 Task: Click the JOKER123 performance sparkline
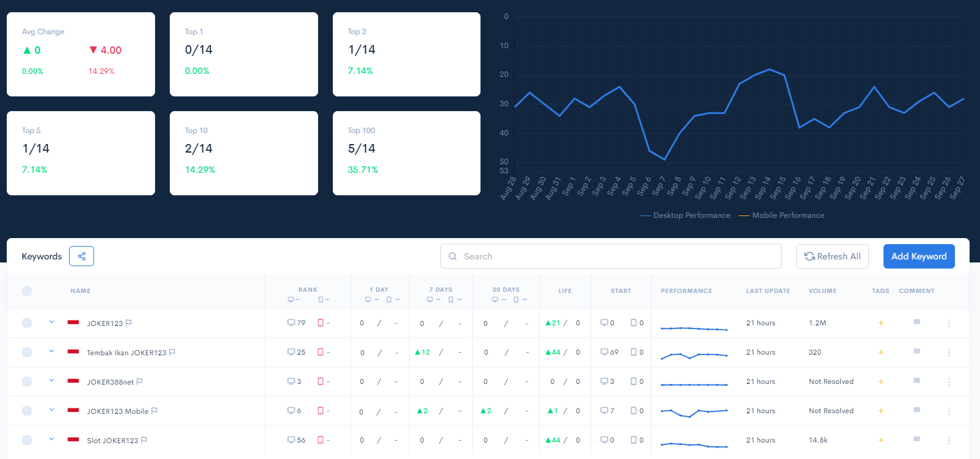pos(694,328)
